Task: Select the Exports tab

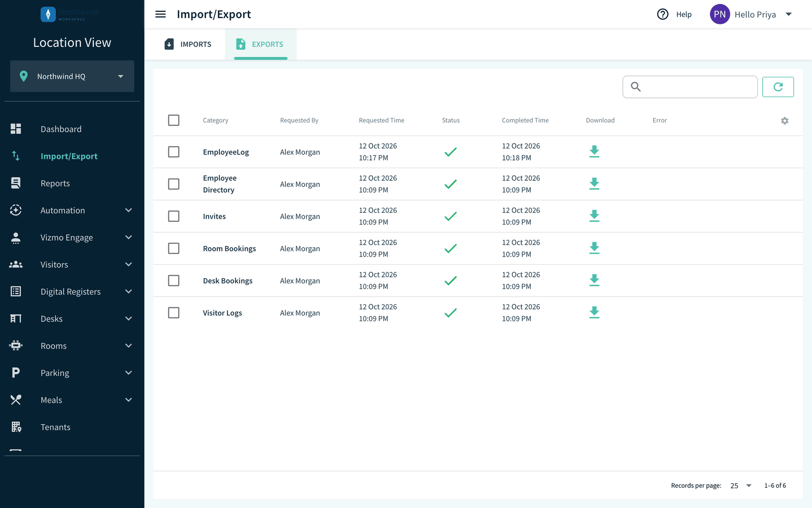Action: coord(260,44)
